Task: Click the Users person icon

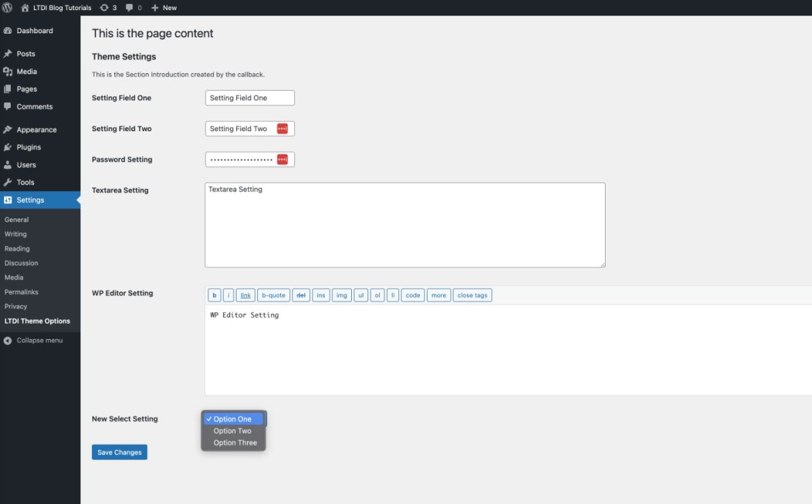Action: 8,164
